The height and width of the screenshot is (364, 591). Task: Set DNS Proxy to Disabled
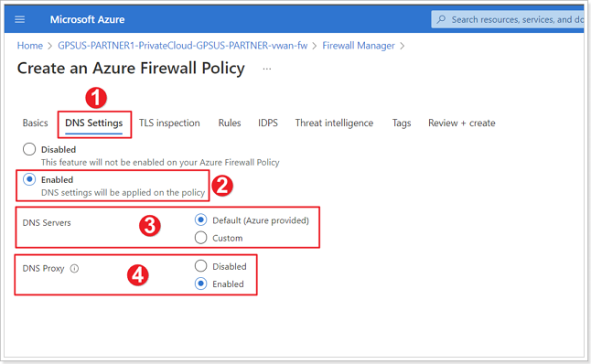[x=201, y=265]
